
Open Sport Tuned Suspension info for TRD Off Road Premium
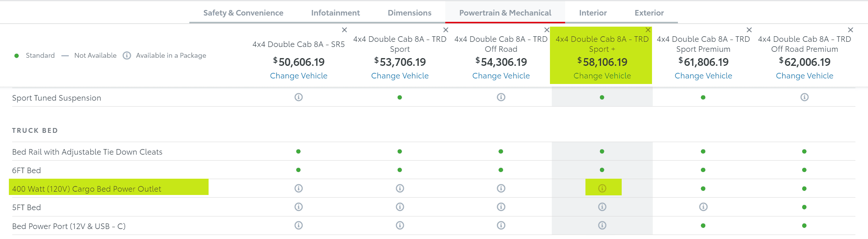[804, 97]
